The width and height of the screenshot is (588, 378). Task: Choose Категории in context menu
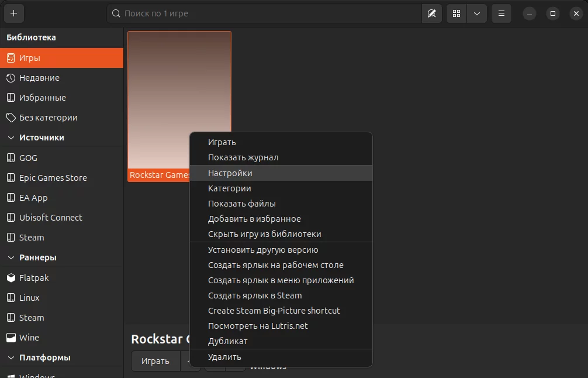[281, 188]
